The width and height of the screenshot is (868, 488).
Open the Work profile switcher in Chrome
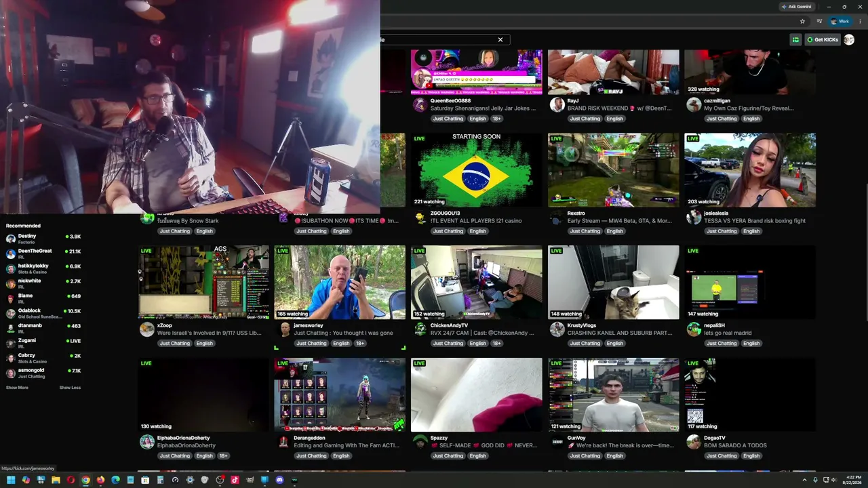(840, 21)
